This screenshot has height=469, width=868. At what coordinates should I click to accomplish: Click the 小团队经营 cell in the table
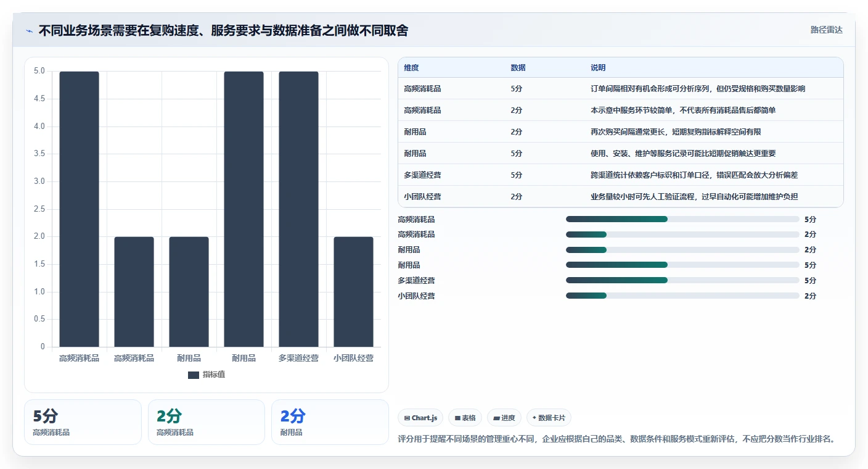tap(422, 197)
